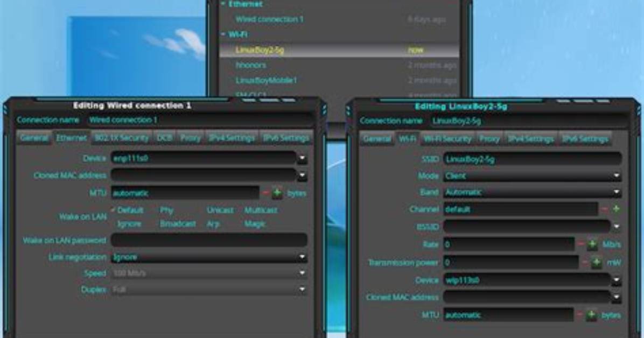Click the Wake on LAN password field
The width and height of the screenshot is (644, 338).
point(209,240)
